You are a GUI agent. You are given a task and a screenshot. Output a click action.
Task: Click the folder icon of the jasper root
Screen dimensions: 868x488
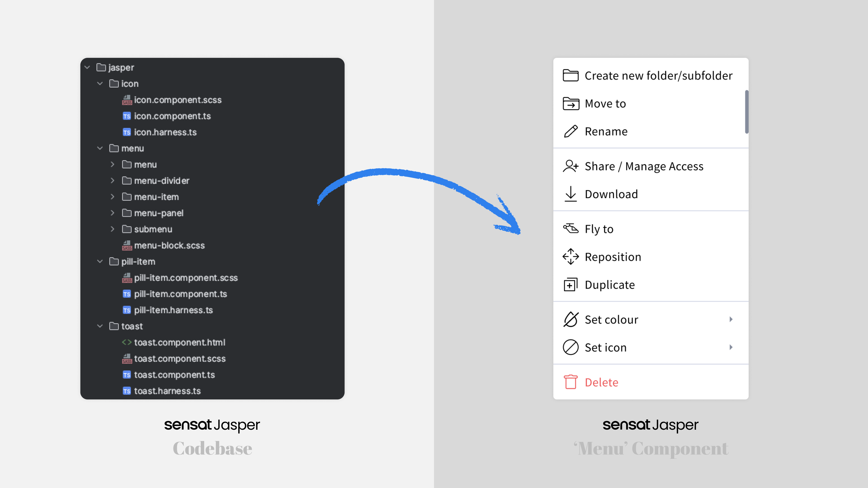click(x=101, y=67)
